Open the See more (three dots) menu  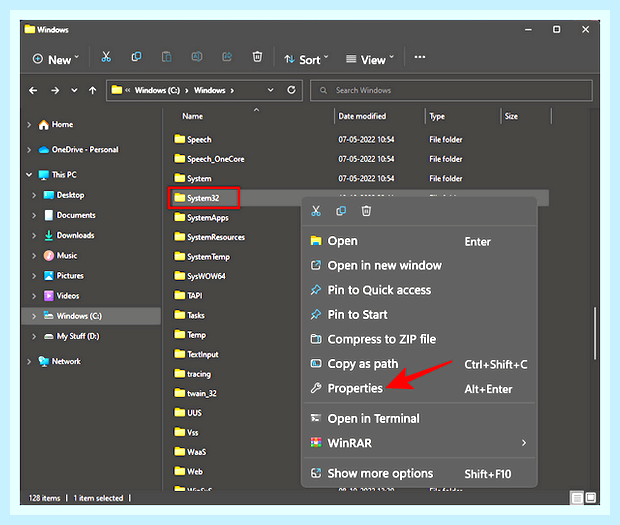tap(420, 57)
